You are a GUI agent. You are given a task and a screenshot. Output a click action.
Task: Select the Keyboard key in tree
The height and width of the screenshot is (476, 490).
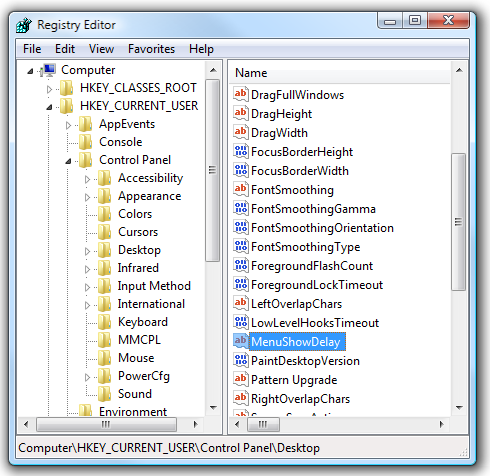(143, 322)
